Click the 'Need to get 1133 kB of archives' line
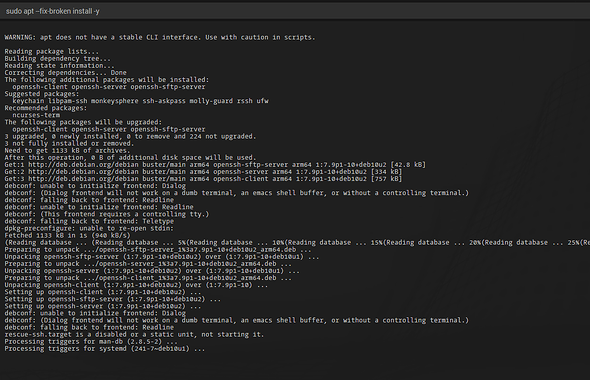The image size is (590, 380). click(x=67, y=150)
